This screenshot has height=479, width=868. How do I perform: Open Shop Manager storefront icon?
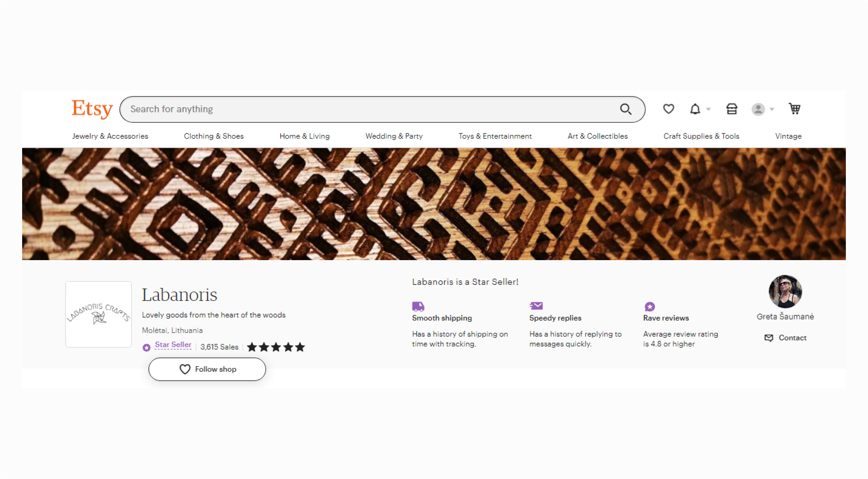pos(732,109)
